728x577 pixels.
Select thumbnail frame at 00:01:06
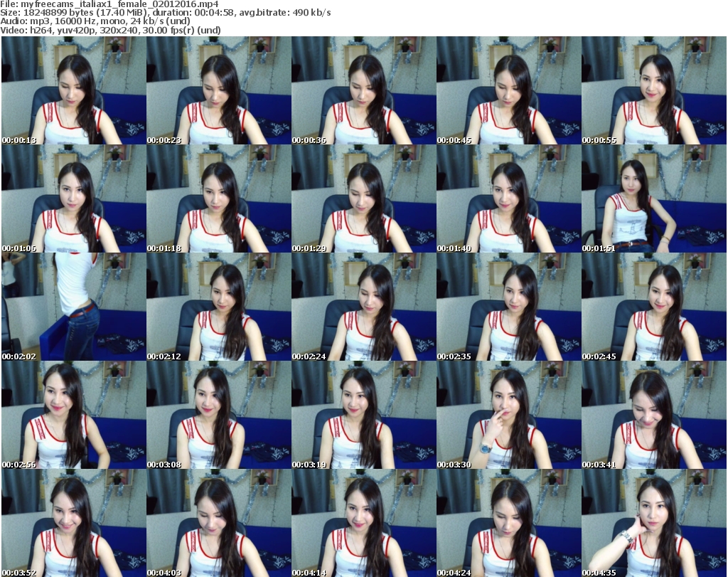tap(74, 198)
